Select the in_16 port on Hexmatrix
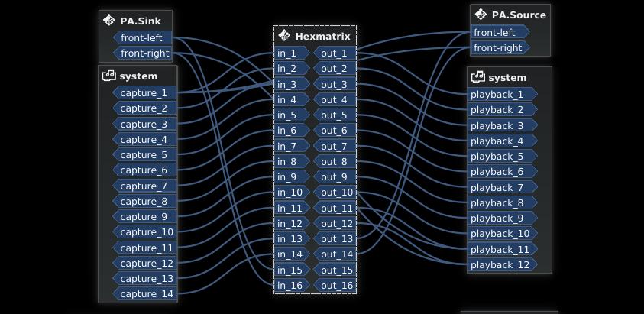Viewport: 644px width, 314px height. point(290,286)
